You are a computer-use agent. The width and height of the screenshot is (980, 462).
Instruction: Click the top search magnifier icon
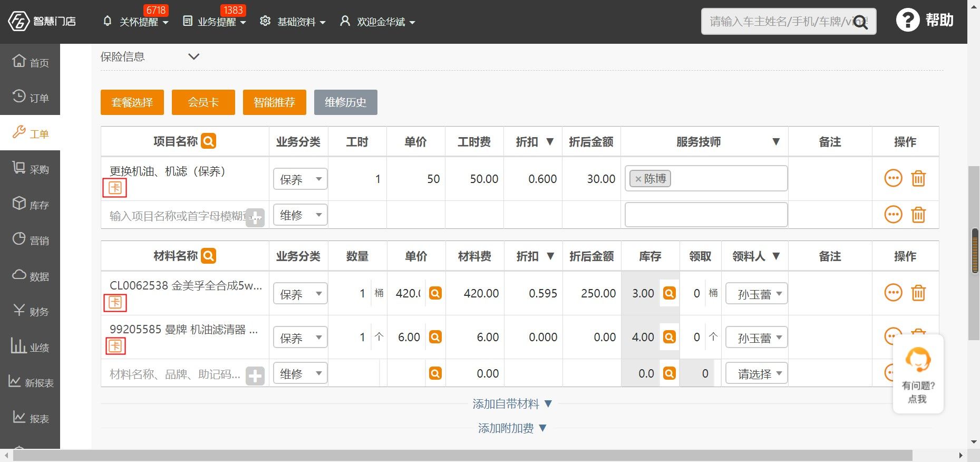860,22
